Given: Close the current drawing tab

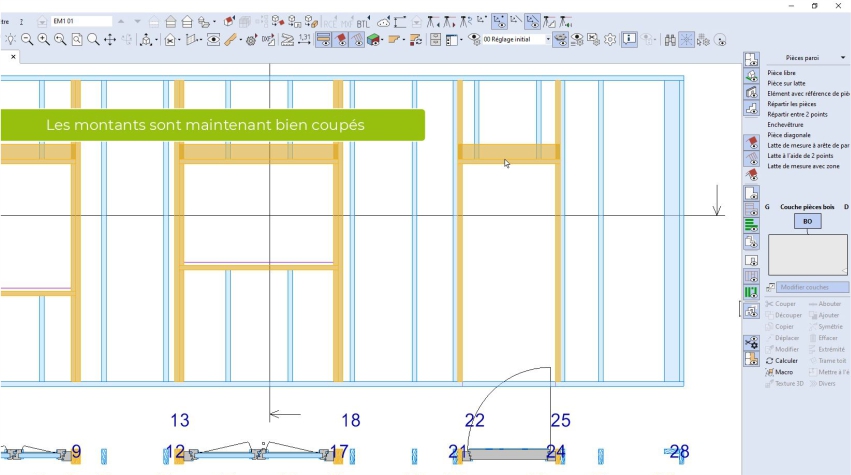Looking at the screenshot, I should (x=13, y=57).
